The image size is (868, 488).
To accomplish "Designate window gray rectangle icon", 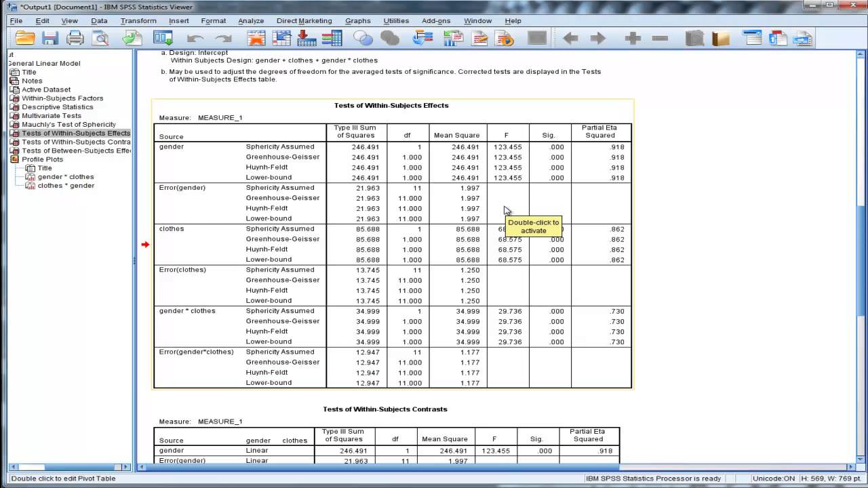I will (x=537, y=39).
